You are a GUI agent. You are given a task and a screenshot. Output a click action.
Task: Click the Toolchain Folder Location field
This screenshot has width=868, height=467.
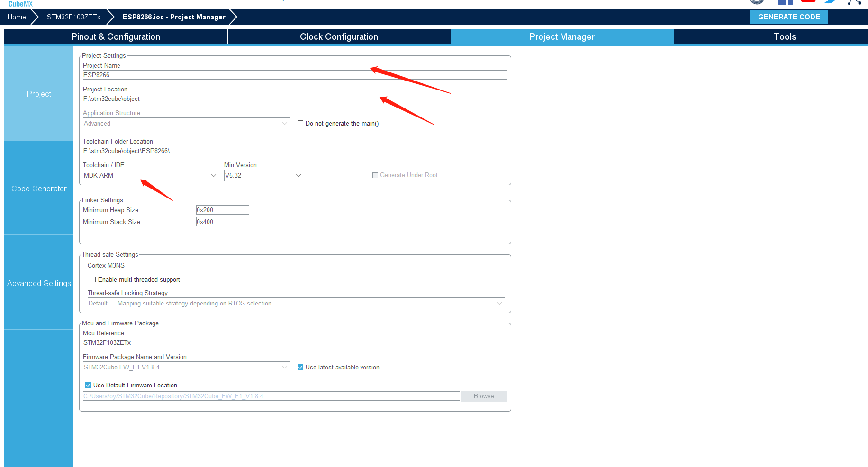295,151
